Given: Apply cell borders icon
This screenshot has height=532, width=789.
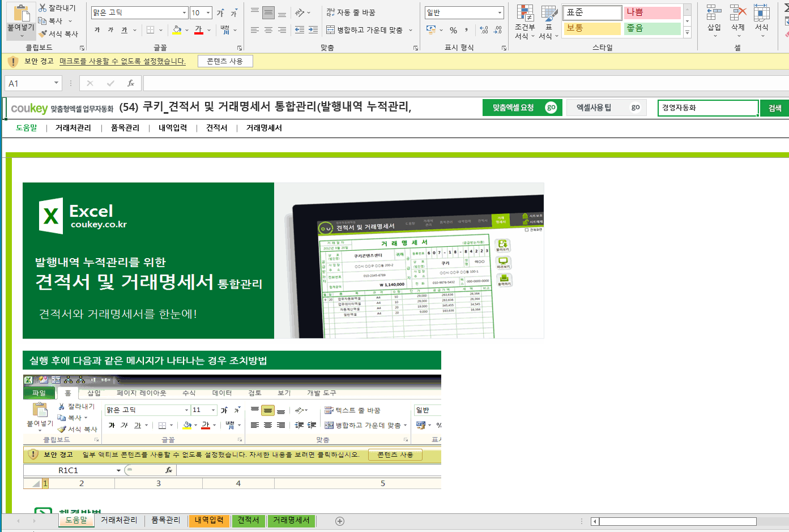Looking at the screenshot, I should point(150,30).
